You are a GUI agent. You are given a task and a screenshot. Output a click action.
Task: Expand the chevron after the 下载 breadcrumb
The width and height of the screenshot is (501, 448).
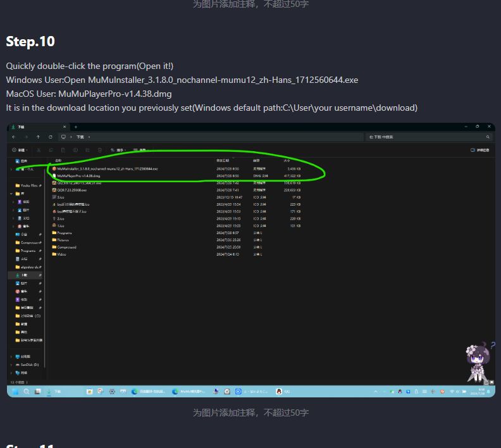[89, 137]
